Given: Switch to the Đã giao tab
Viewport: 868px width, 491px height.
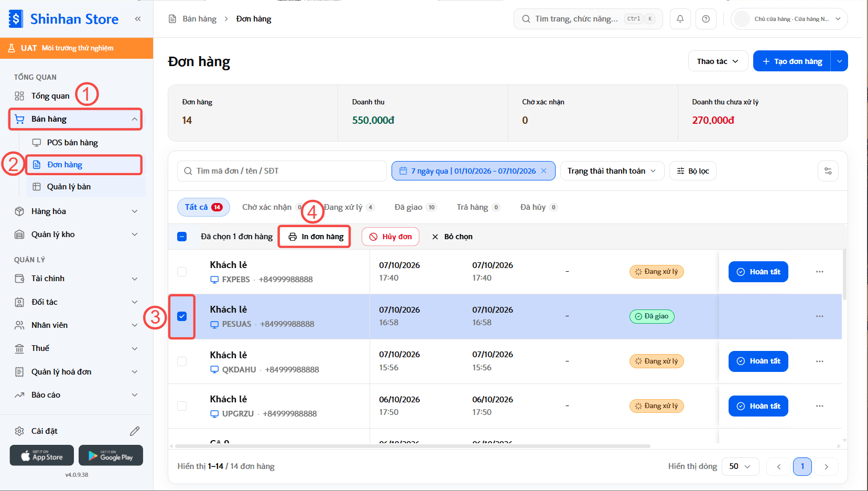Looking at the screenshot, I should pos(415,207).
